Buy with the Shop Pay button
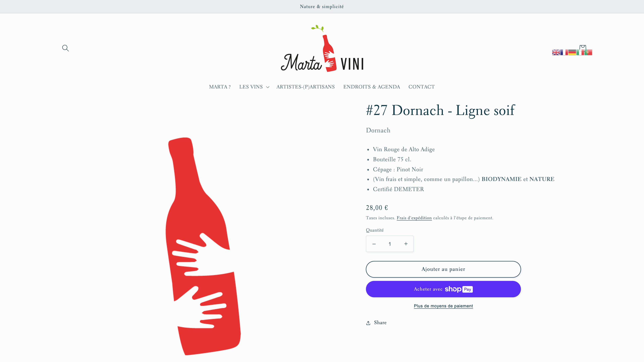Image resolution: width=644 pixels, height=362 pixels. point(443,289)
